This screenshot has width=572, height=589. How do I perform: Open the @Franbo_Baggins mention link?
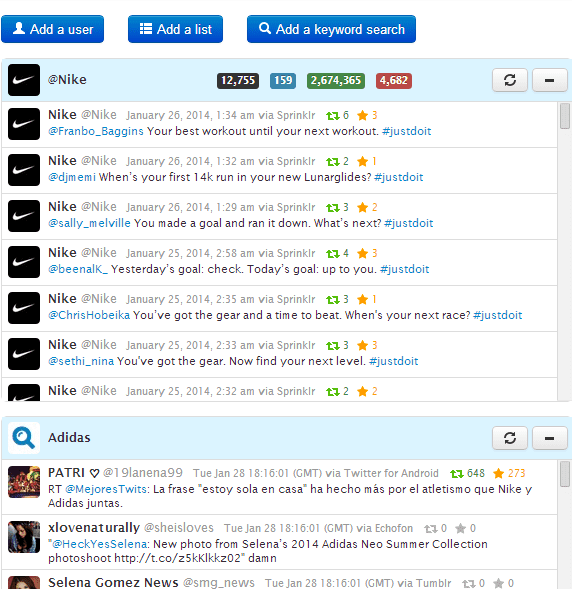tap(96, 131)
